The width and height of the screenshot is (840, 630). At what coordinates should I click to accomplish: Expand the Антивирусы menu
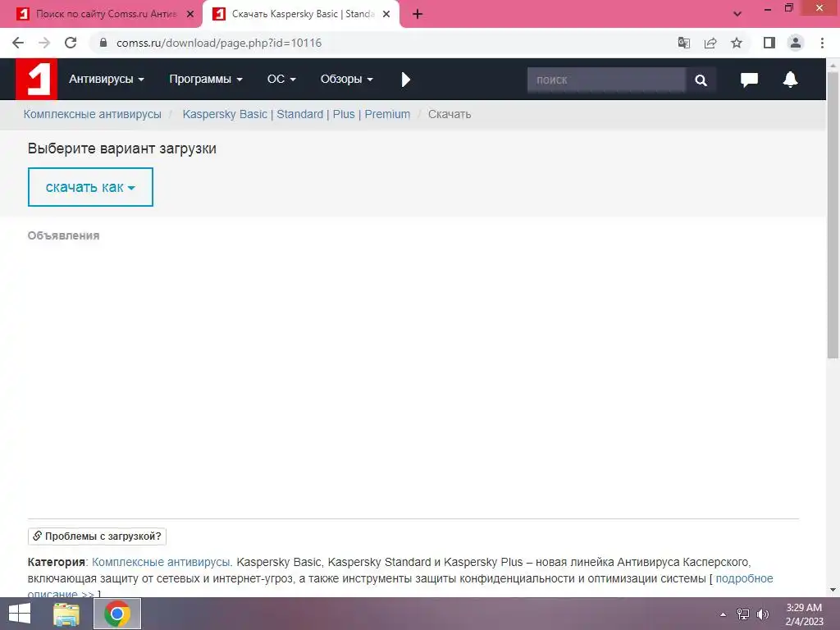click(x=107, y=80)
